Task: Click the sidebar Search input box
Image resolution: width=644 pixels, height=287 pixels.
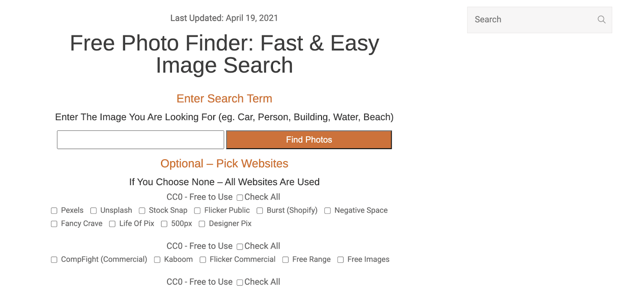Action: click(x=531, y=19)
